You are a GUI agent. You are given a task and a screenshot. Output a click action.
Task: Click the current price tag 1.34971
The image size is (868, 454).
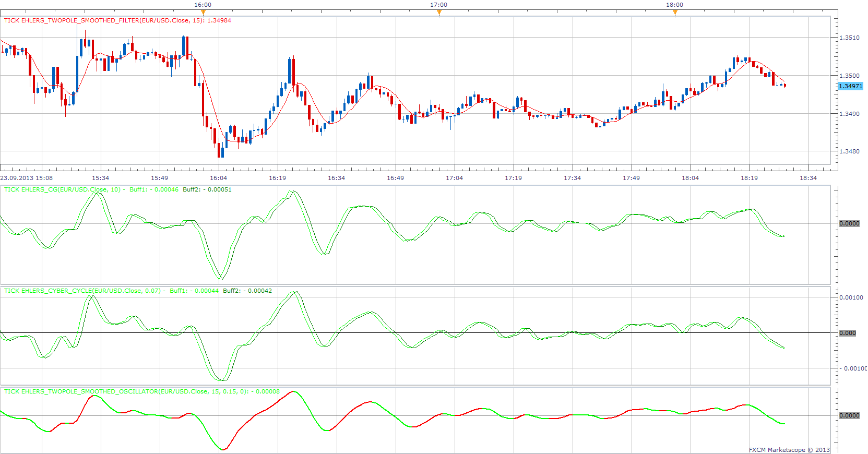click(851, 86)
